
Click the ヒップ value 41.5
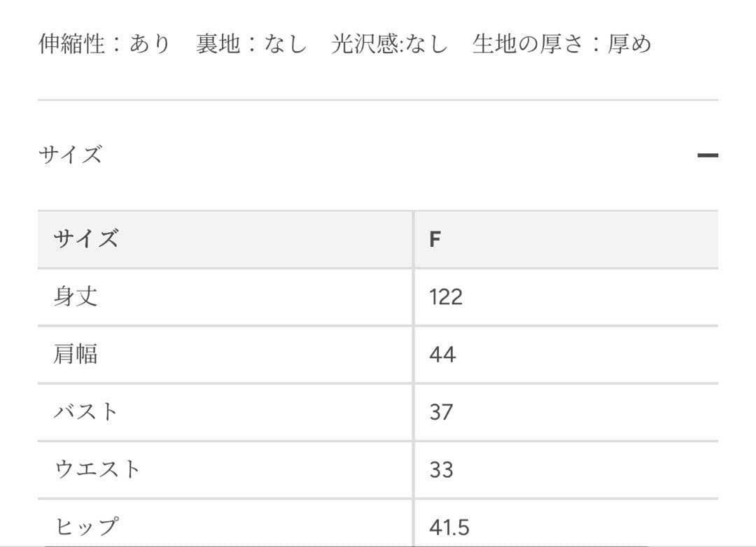pos(449,527)
